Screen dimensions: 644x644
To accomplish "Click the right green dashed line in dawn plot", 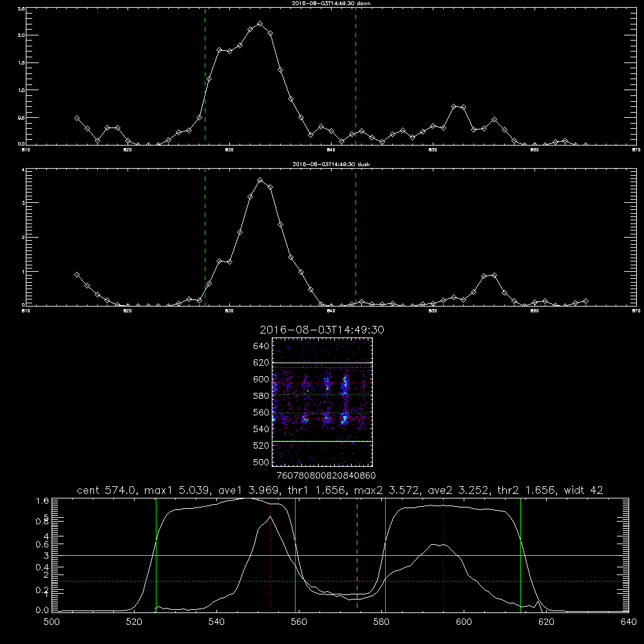I will (x=355, y=77).
